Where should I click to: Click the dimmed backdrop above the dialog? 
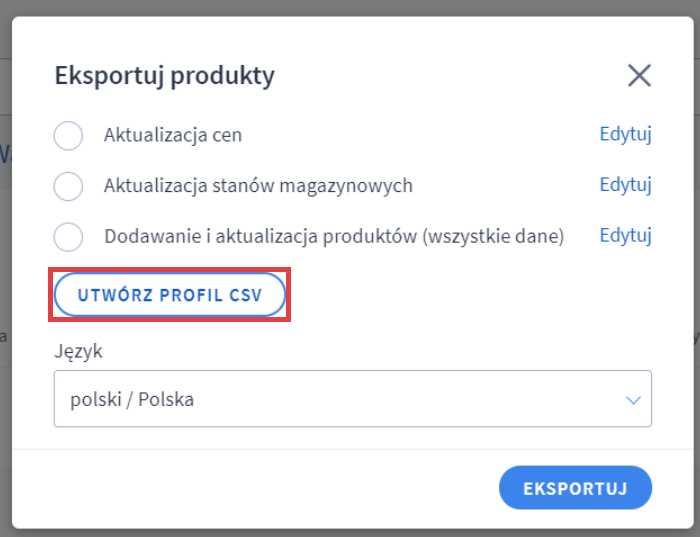(x=350, y=8)
